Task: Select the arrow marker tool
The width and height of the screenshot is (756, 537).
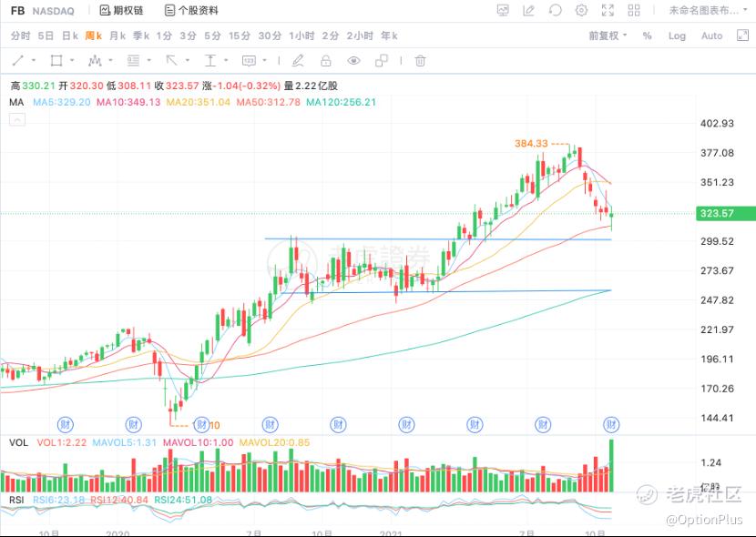Action: pyautogui.click(x=171, y=61)
